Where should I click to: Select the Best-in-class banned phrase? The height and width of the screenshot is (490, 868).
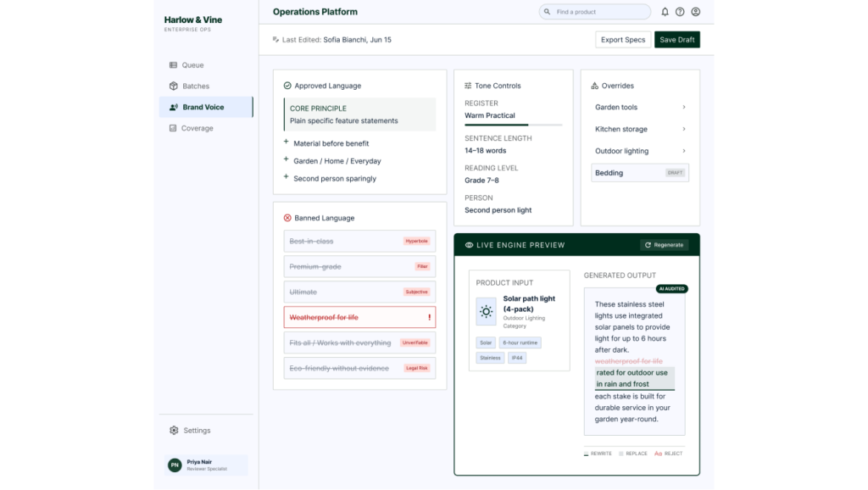359,242
